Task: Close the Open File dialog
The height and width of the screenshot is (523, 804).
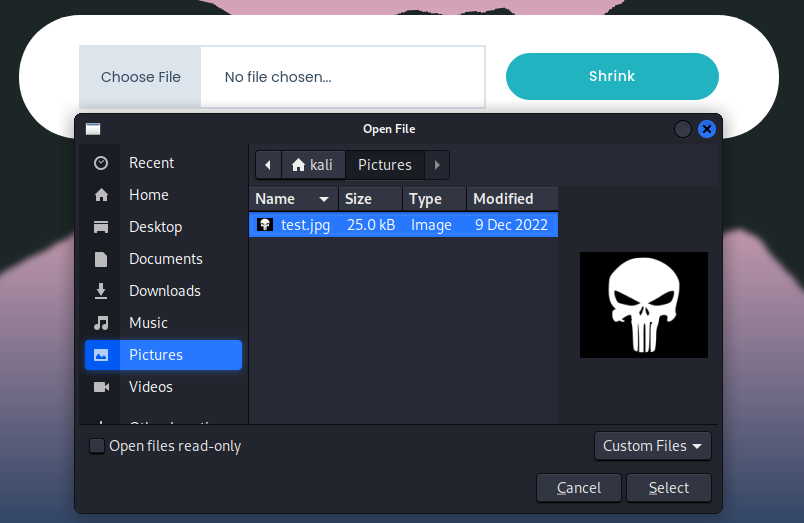Action: pos(707,129)
